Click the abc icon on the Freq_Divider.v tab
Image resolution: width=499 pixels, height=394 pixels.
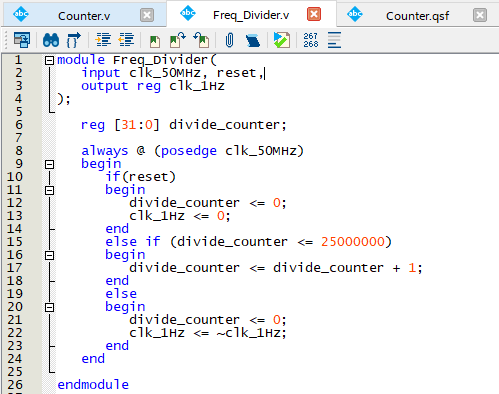point(188,13)
